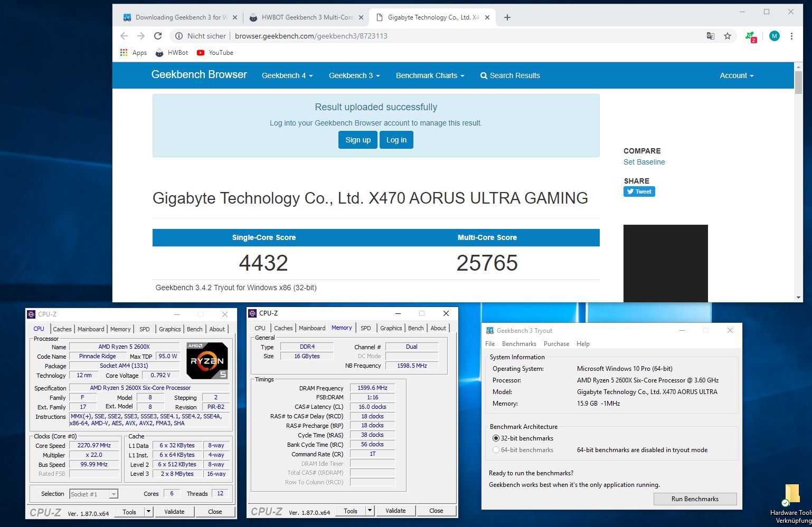Click the Core Speed value 2270.97 MHz
812x527 pixels.
(x=94, y=445)
